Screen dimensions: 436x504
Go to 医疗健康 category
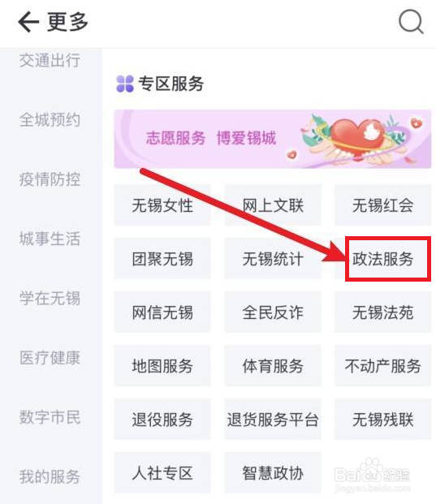point(50,358)
